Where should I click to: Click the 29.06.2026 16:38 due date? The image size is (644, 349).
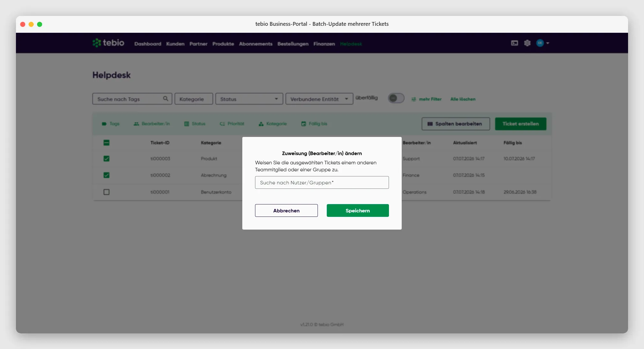520,192
